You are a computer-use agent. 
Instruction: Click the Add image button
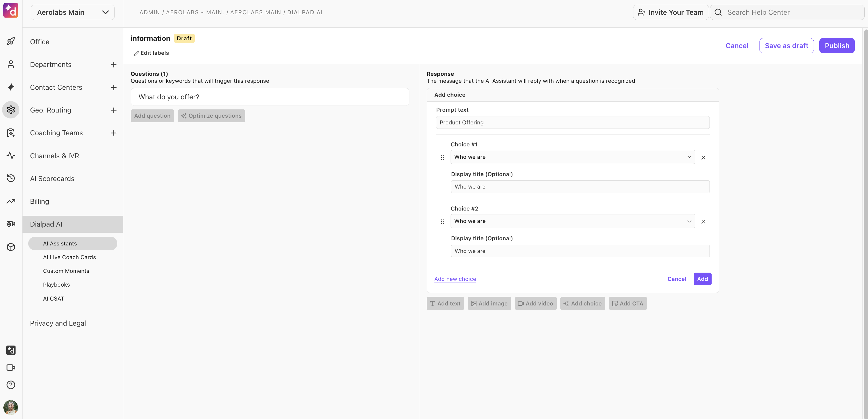click(489, 304)
